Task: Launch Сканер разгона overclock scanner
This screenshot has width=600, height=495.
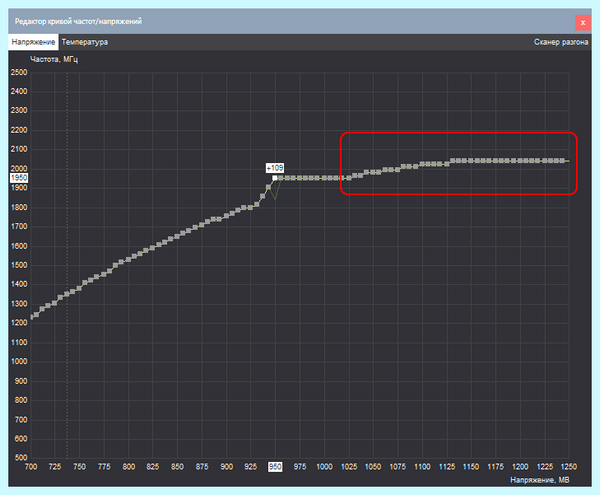Action: pos(561,42)
